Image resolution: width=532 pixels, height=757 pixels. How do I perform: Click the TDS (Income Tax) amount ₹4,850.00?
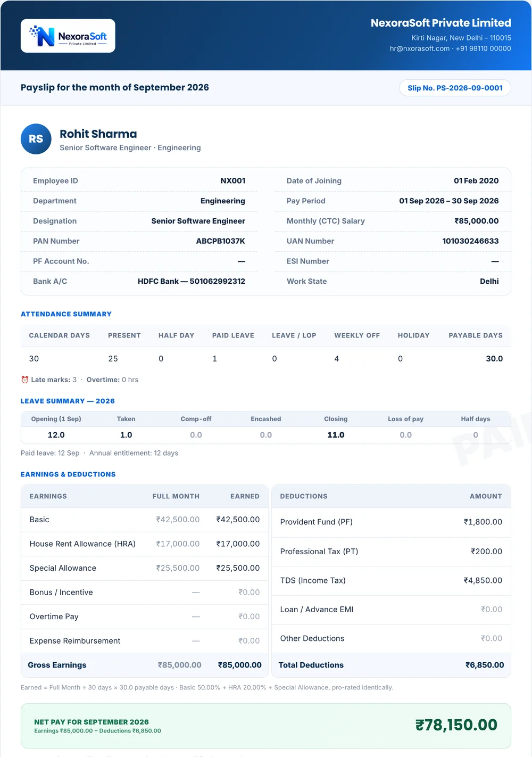pos(483,580)
